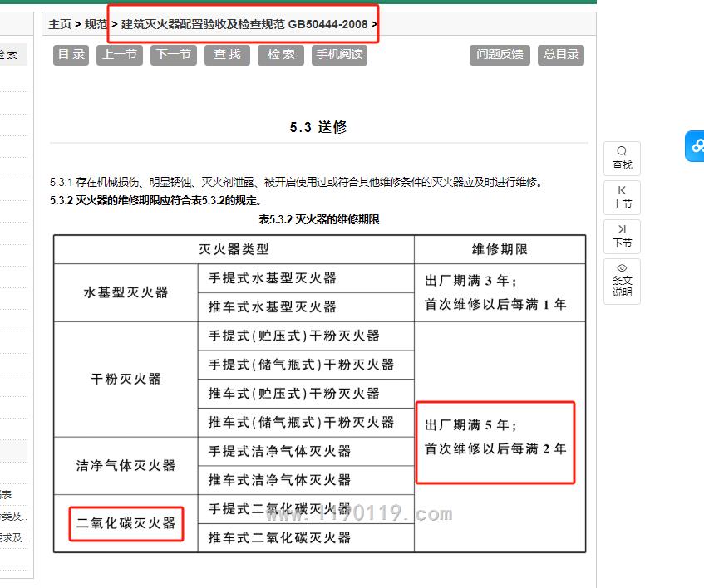Go to previous section with 上一节
The height and width of the screenshot is (588, 704).
point(119,55)
